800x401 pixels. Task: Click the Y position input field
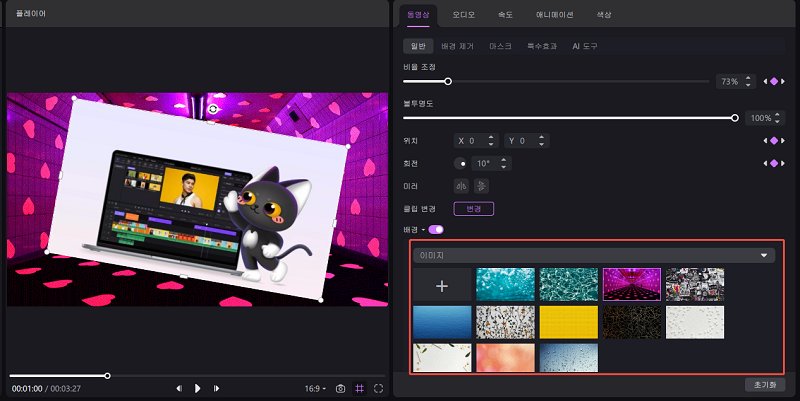527,141
